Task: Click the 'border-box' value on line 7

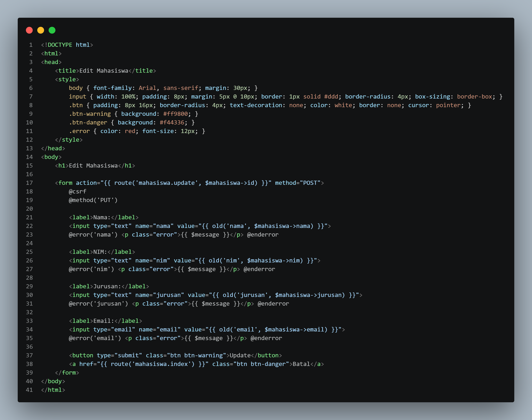Action: point(474,97)
